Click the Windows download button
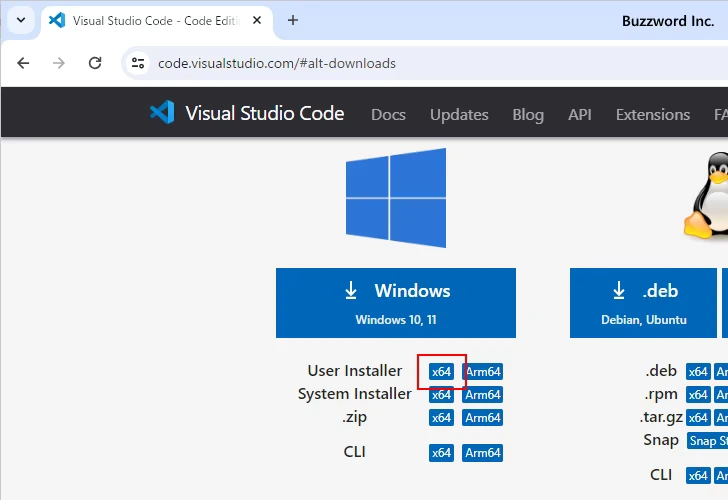The image size is (728, 500). (396, 302)
